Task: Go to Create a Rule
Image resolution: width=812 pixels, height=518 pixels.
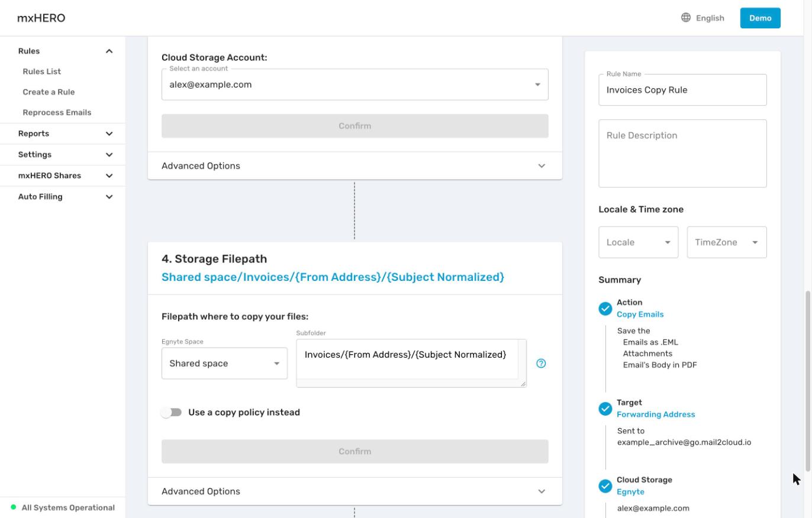Action: [49, 92]
